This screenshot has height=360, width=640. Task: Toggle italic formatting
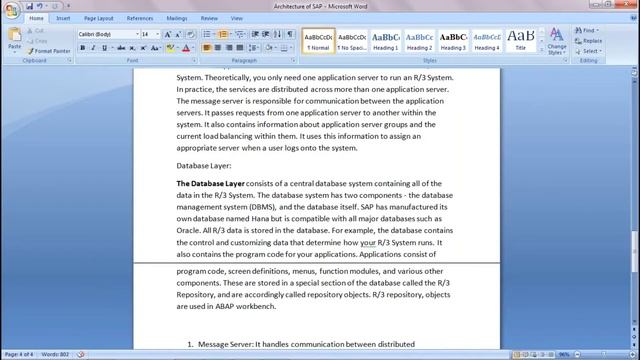pos(93,48)
